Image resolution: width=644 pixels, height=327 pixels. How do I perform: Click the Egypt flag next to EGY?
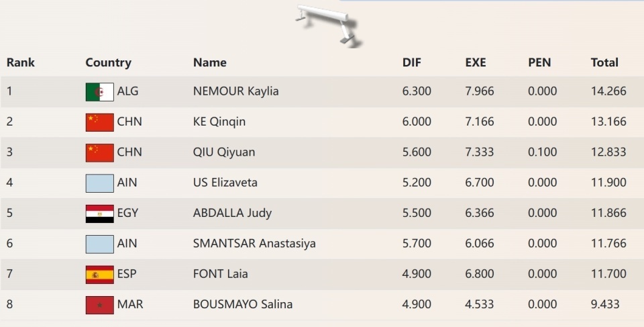99,214
